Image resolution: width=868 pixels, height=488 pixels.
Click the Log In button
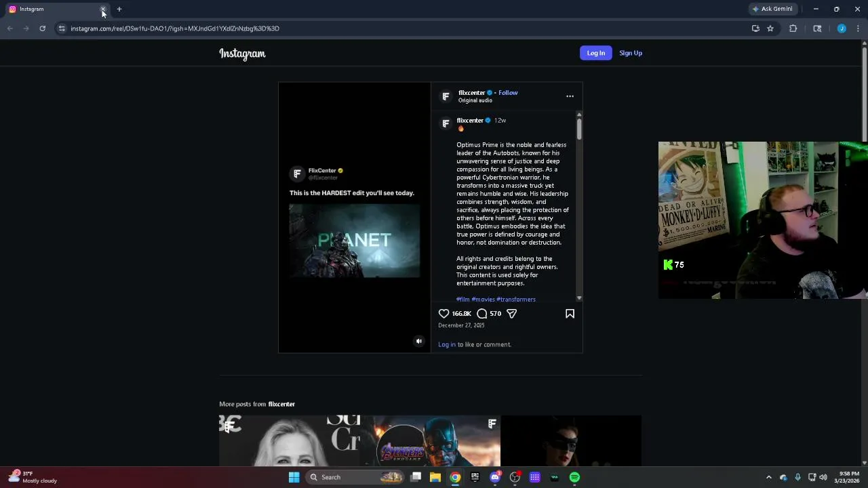click(596, 53)
